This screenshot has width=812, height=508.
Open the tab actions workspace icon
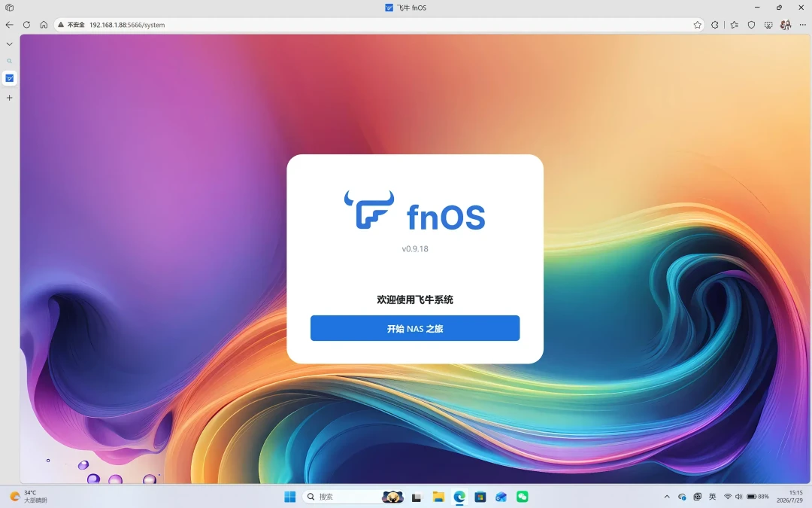[x=9, y=8]
